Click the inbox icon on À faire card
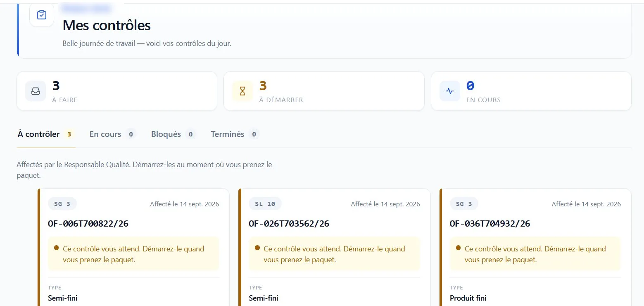Viewport: 644px width, 306px height. [x=36, y=91]
